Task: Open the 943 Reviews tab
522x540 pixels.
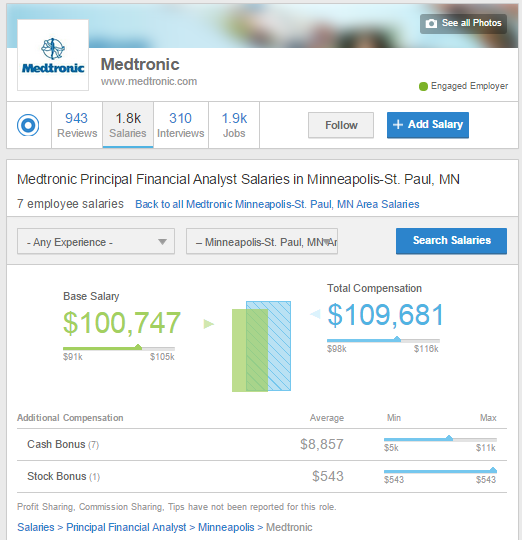Action: (x=77, y=125)
